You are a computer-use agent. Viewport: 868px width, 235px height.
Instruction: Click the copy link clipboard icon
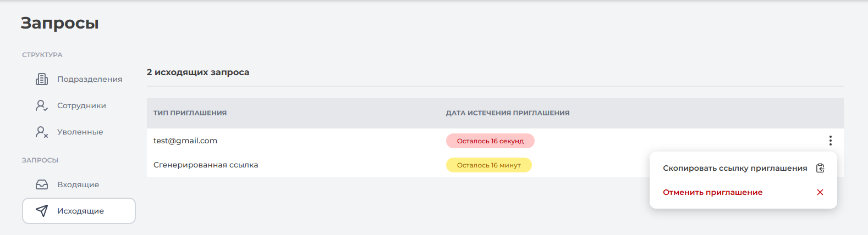(x=820, y=168)
